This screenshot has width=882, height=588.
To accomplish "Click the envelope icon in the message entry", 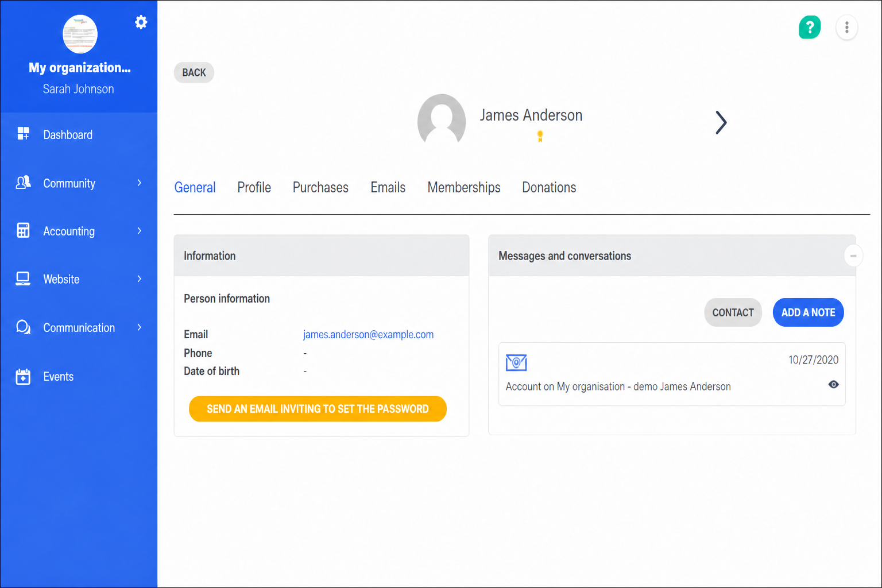I will coord(516,362).
